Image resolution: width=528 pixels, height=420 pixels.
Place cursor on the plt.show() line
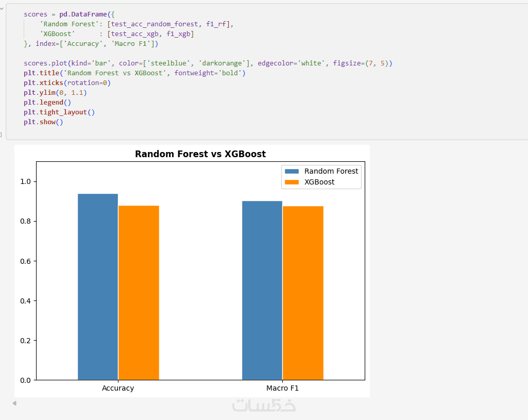point(43,122)
